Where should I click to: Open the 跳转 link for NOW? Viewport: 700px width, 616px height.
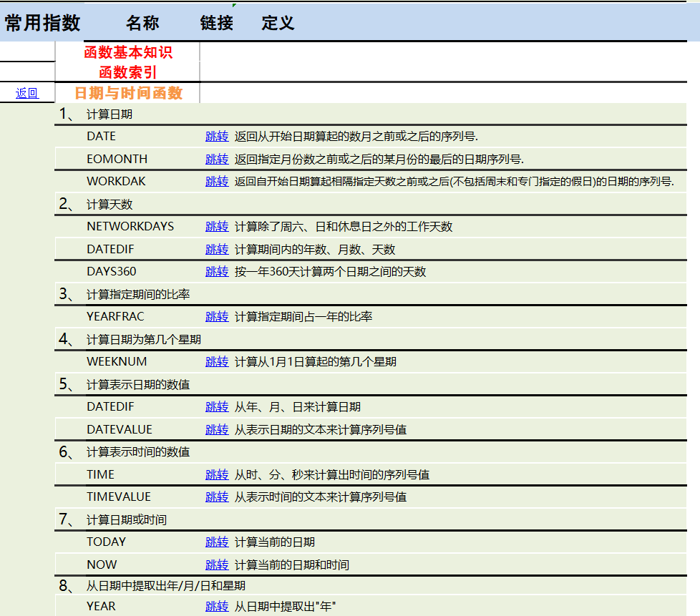tap(217, 564)
